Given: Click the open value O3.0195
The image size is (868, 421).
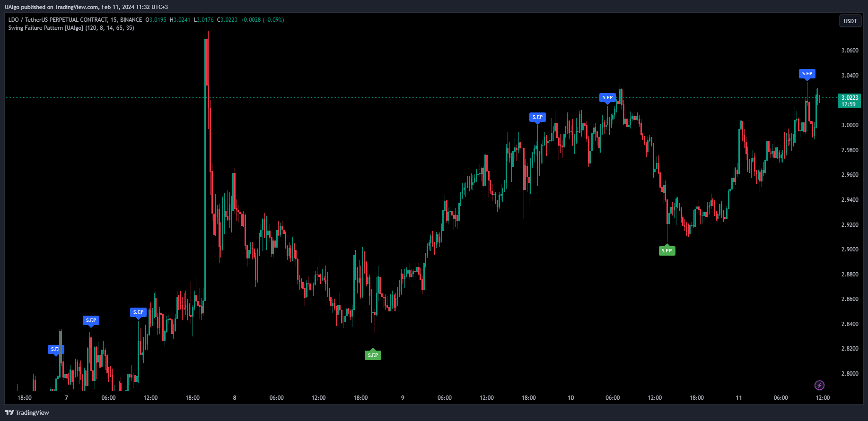Looking at the screenshot, I should (x=156, y=20).
